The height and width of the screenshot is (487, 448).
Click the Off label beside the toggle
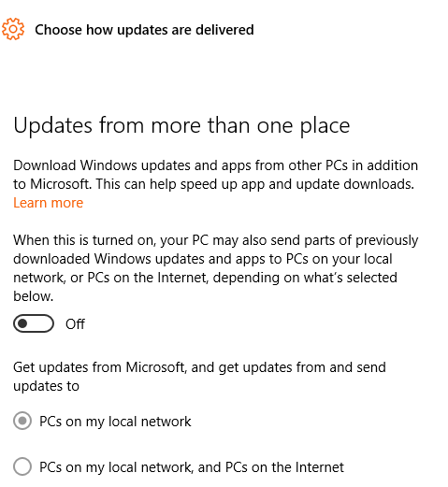pos(75,324)
